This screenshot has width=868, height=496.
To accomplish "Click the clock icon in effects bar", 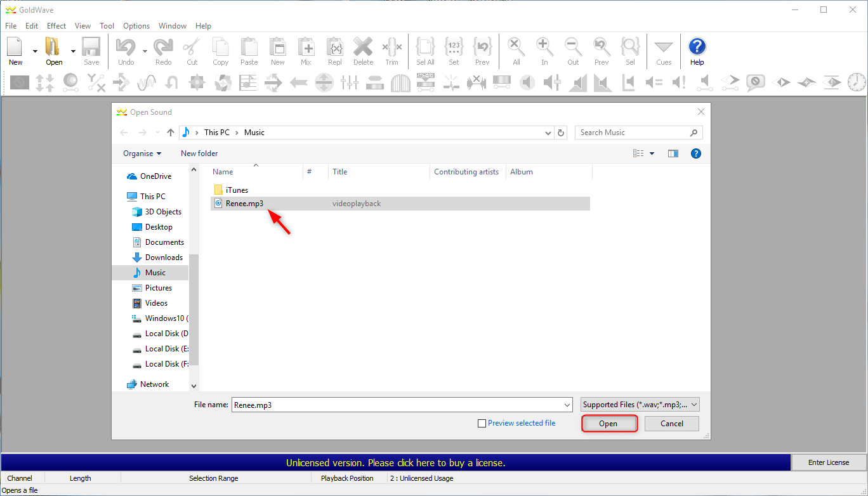I will (857, 82).
